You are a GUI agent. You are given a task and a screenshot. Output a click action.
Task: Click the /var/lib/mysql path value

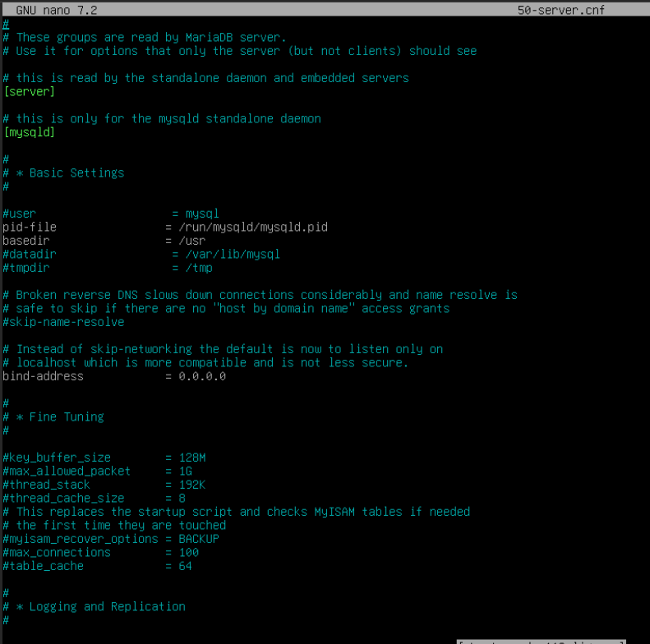point(233,254)
